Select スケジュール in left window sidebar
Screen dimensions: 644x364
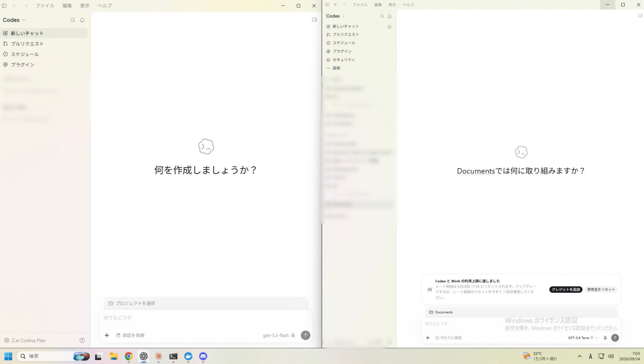(x=44, y=54)
